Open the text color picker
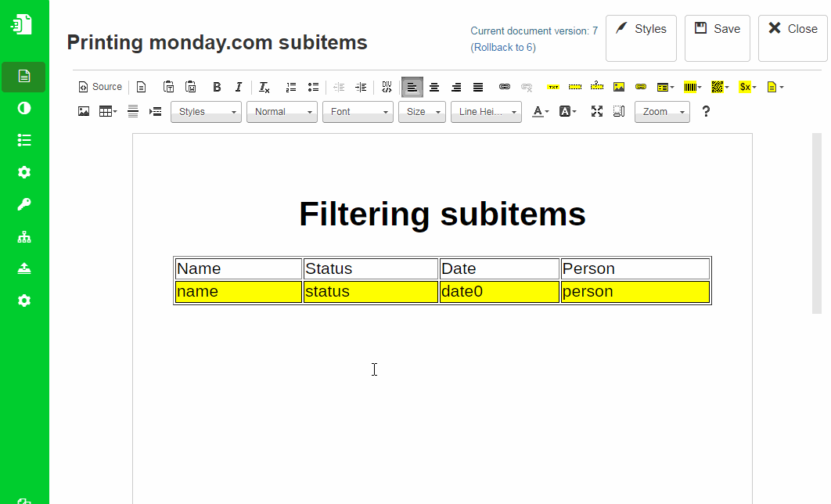Screen dimensions: 831x504 pos(541,111)
